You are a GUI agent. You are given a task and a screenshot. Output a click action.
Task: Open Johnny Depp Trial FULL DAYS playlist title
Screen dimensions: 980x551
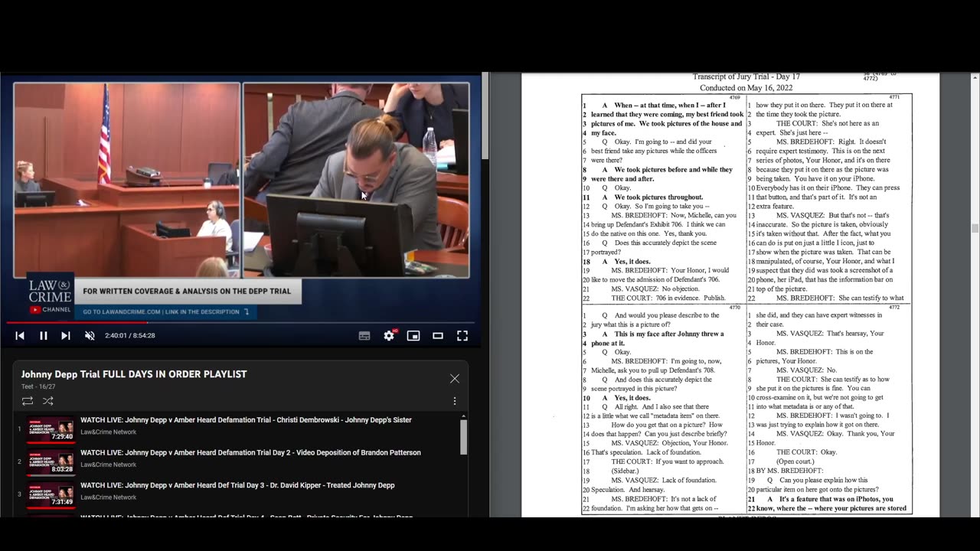pos(134,374)
